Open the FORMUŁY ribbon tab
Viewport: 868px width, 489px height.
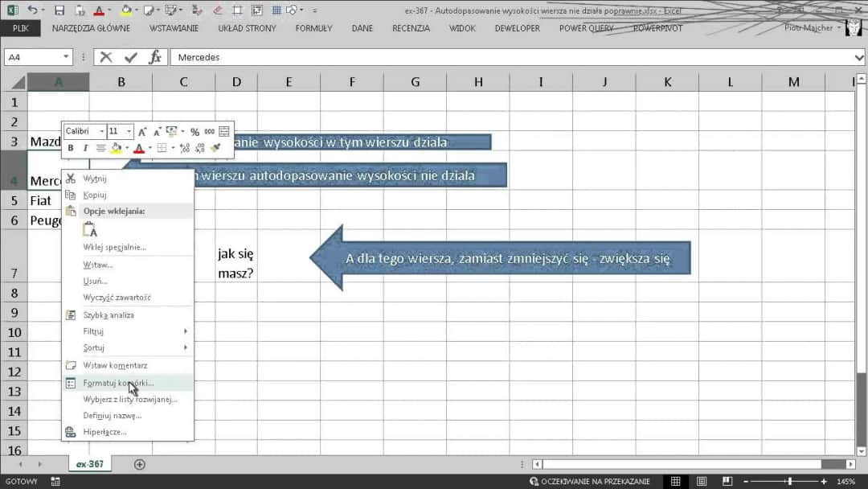click(x=313, y=28)
